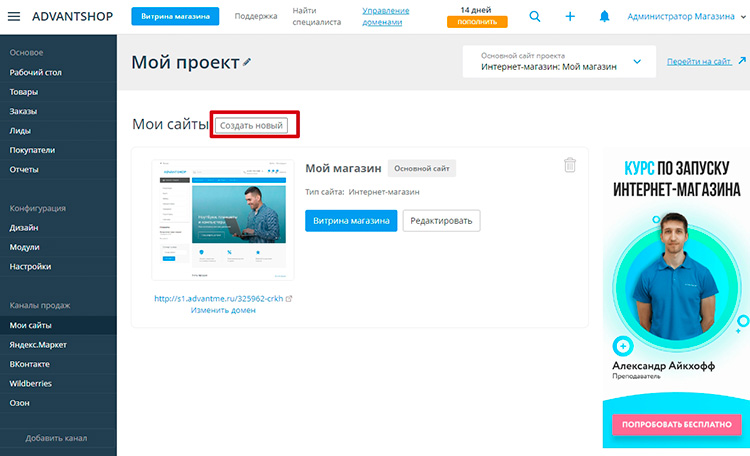Click the orange Пополнить button
The image size is (750, 456).
coord(477,22)
